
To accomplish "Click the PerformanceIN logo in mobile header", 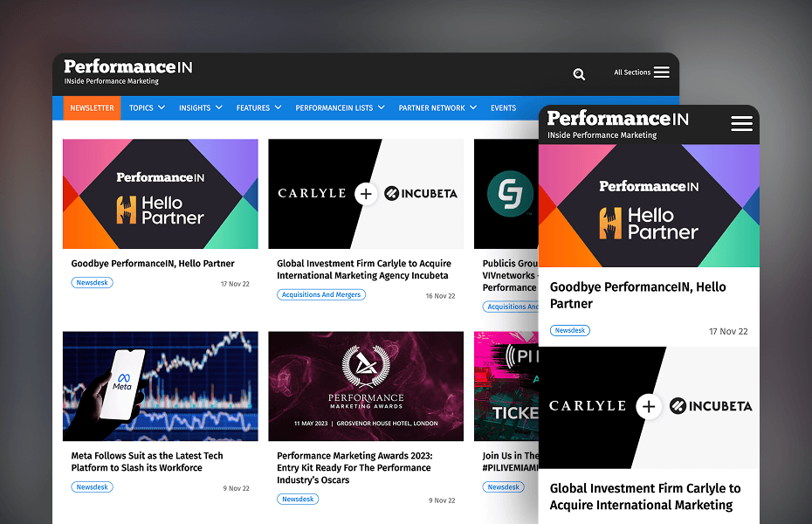I will (x=618, y=119).
